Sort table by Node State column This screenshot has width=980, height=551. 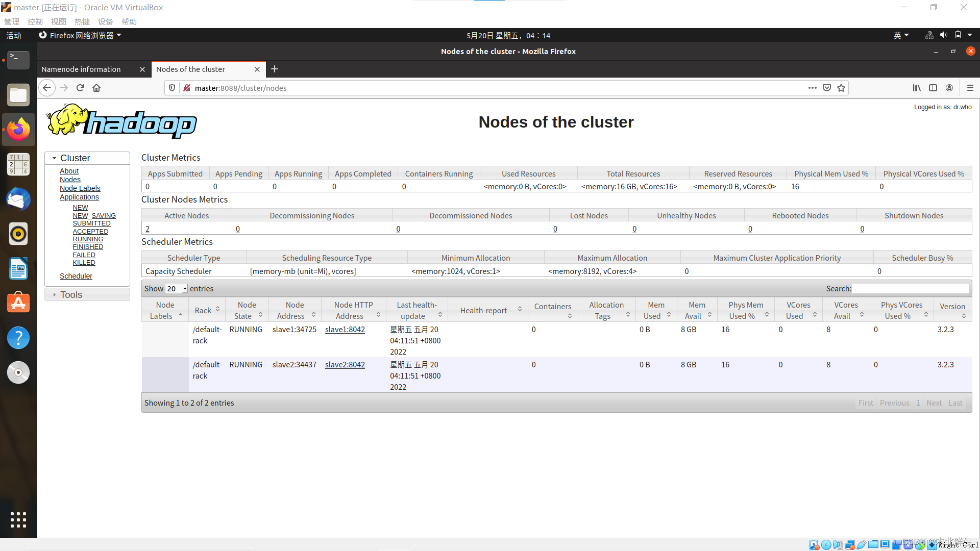(x=247, y=310)
